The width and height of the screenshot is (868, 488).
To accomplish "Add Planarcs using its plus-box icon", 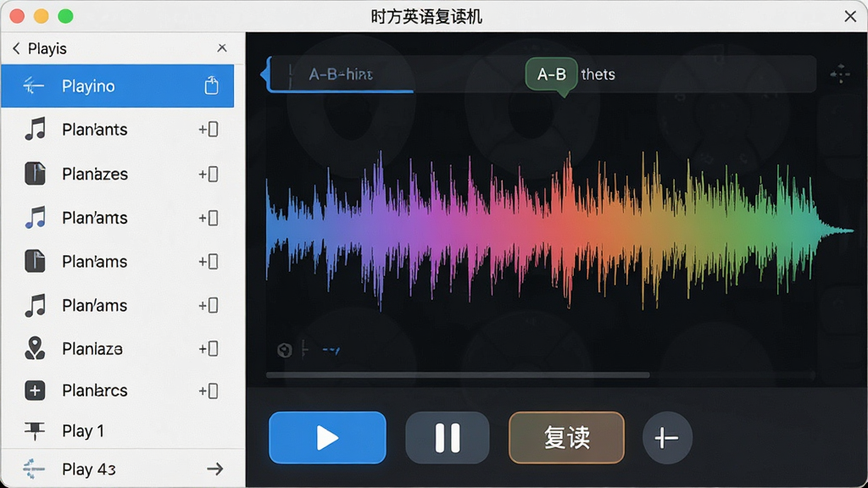I will [209, 391].
